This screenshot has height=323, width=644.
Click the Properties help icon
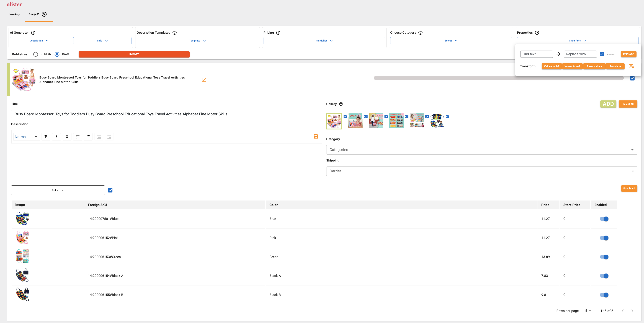pos(537,33)
